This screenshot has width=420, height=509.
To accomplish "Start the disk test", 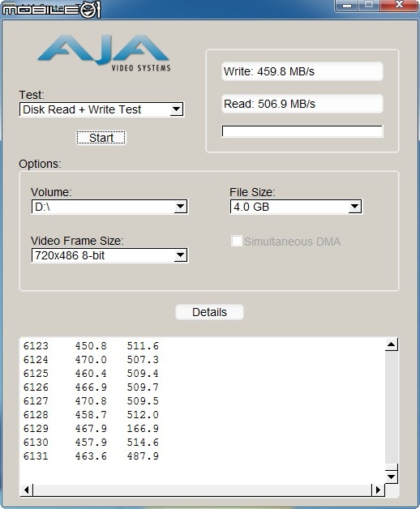I will pyautogui.click(x=101, y=138).
